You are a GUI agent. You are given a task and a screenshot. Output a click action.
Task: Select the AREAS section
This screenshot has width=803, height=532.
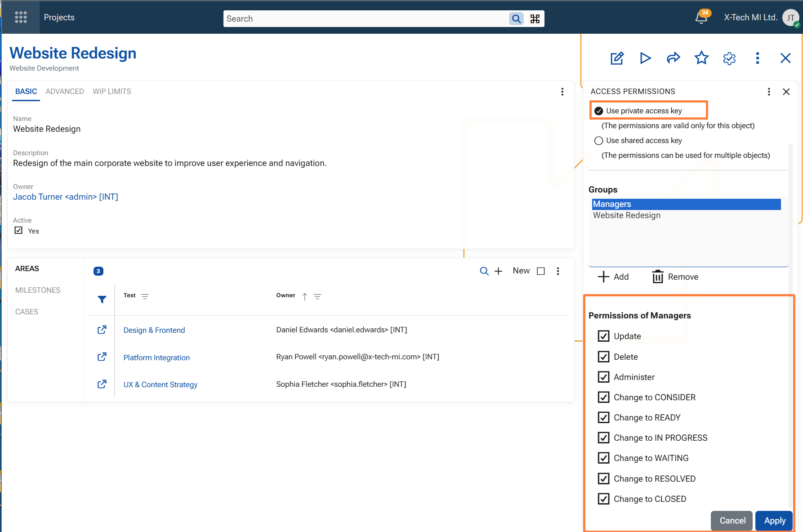pyautogui.click(x=27, y=268)
